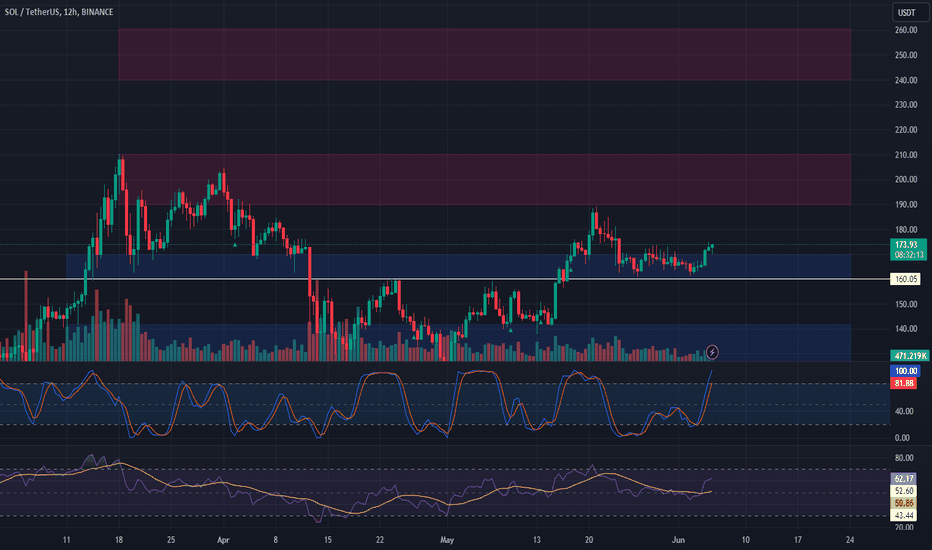Click the 40.00 stochastic scale label
The height and width of the screenshot is (550, 932).
[x=902, y=411]
